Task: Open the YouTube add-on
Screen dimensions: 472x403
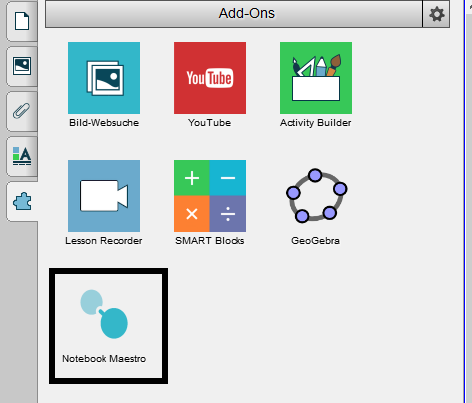Action: pos(210,78)
